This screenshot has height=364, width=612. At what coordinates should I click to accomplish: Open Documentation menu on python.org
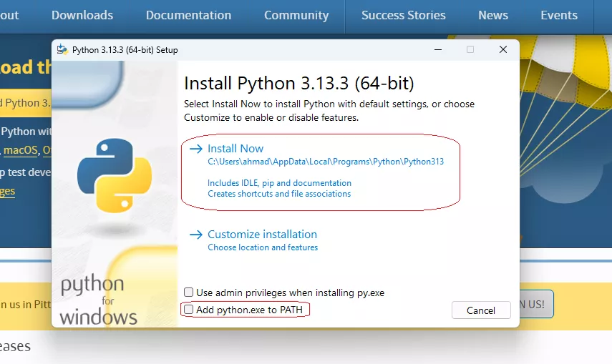coord(188,15)
